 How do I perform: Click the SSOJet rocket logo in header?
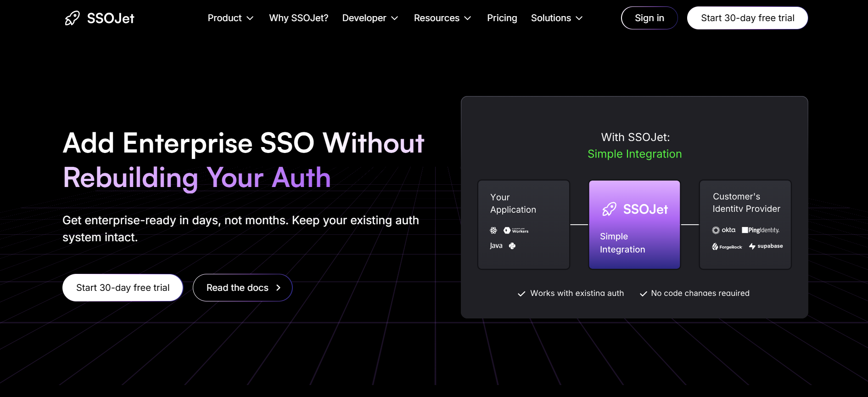coord(72,18)
